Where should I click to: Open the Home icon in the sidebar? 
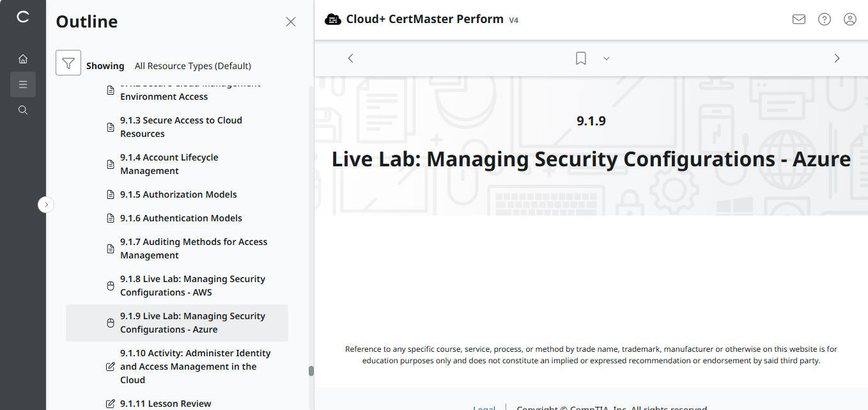coord(23,58)
